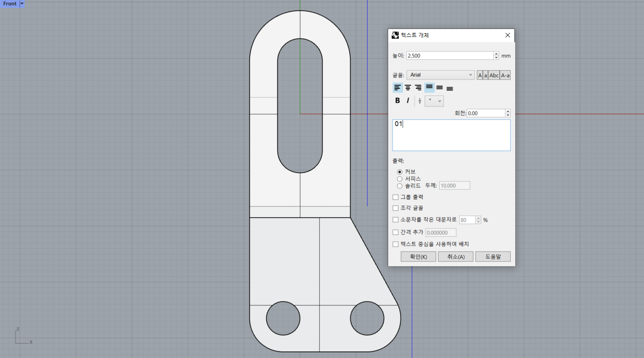Select the Front viewport title label
The image size is (644, 358).
tap(10, 4)
